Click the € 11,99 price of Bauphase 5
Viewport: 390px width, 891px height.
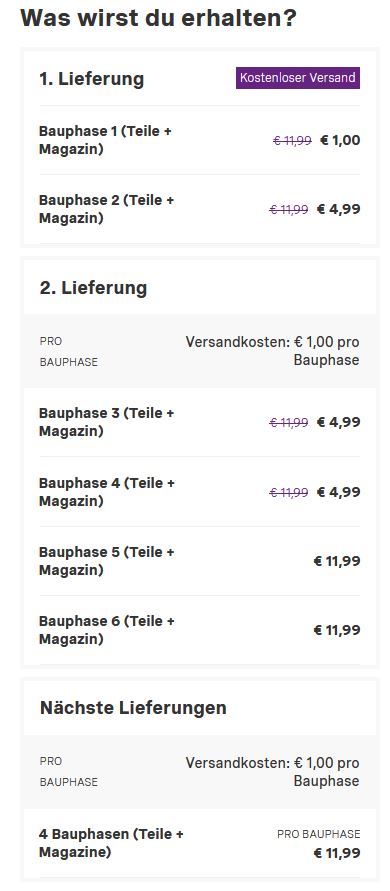[337, 561]
